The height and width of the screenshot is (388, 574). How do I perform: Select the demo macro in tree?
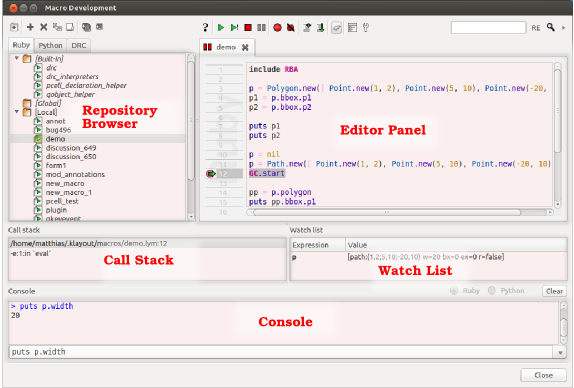pos(55,139)
